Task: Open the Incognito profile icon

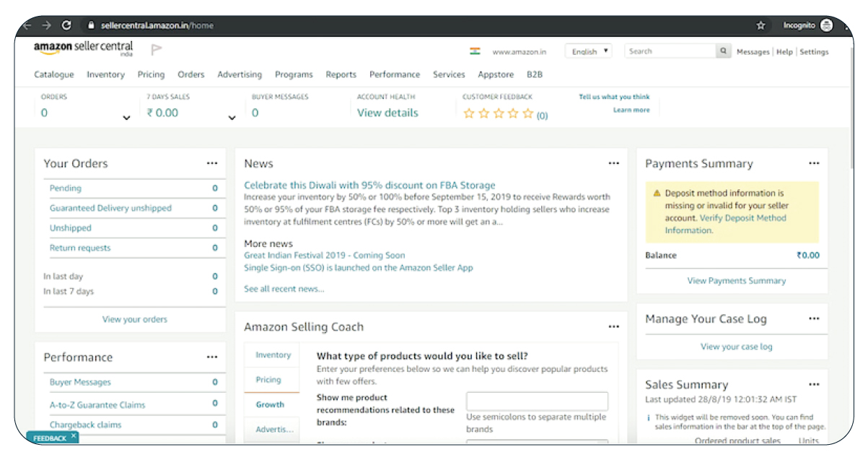Action: 826,25
